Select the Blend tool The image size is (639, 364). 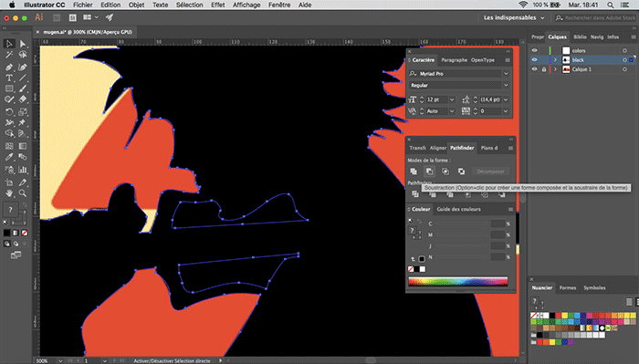[x=23, y=157]
